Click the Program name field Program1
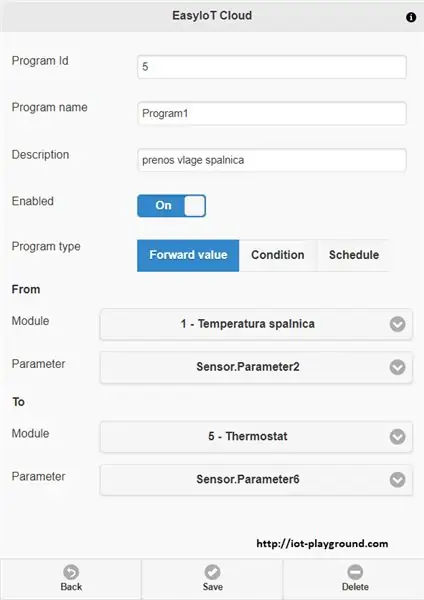The width and height of the screenshot is (424, 600). click(272, 114)
